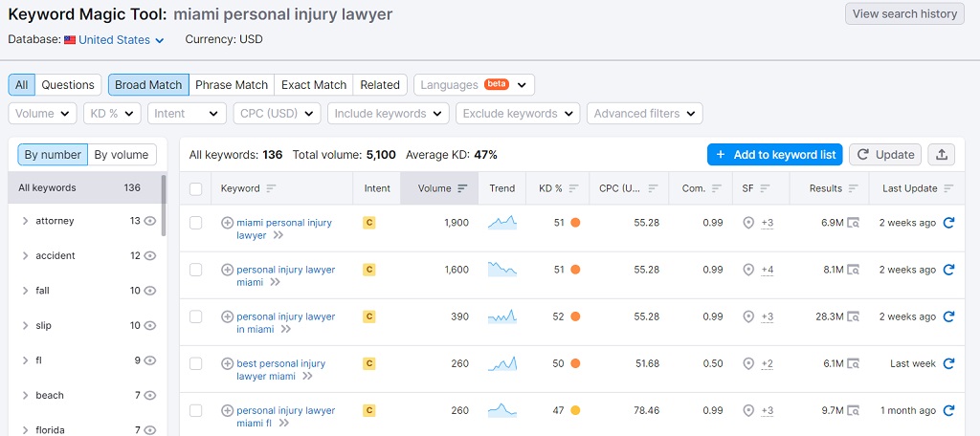Click the export upload icon button

(x=943, y=155)
